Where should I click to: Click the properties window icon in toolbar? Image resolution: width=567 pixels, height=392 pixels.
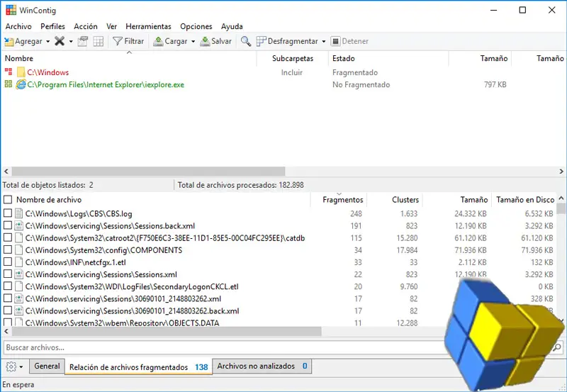[x=83, y=41]
